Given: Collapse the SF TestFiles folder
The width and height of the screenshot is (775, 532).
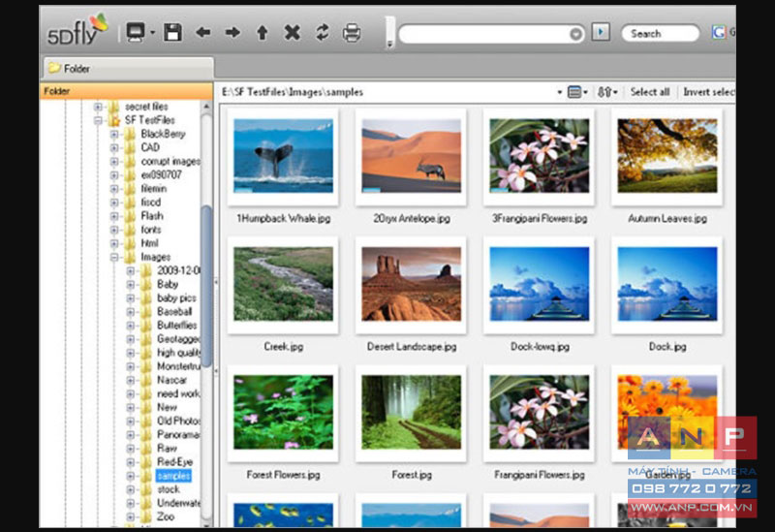Looking at the screenshot, I should point(98,120).
